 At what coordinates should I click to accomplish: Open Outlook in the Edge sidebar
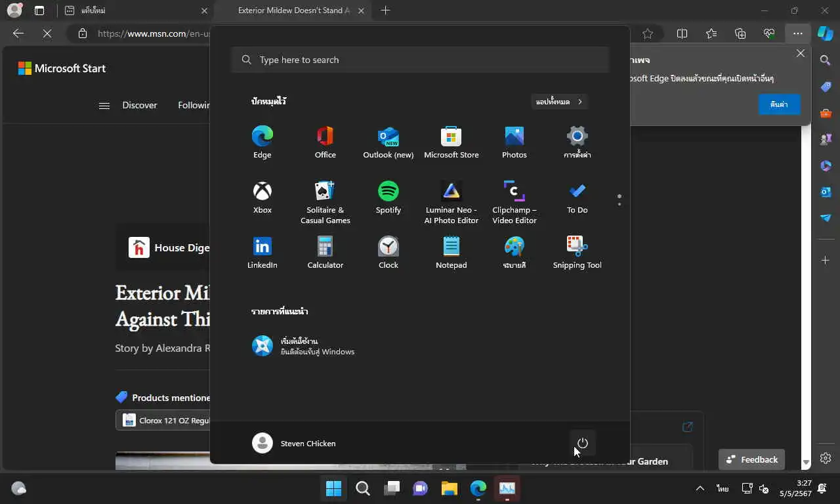pyautogui.click(x=826, y=192)
